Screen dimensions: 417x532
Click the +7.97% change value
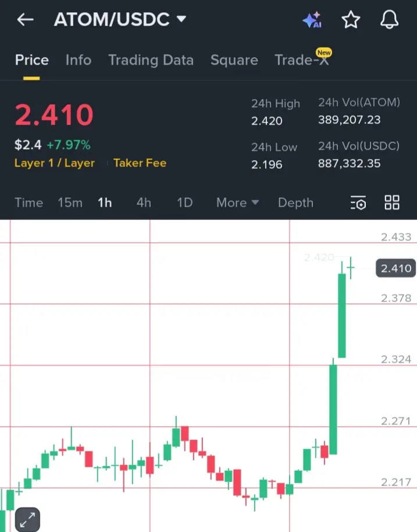(x=69, y=145)
